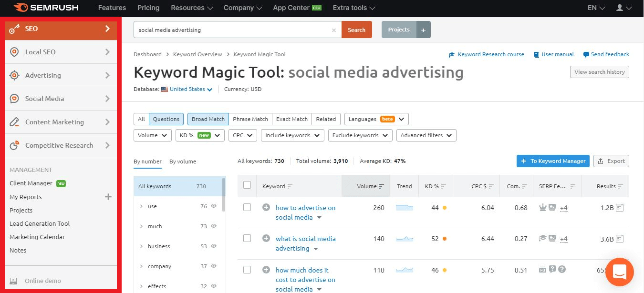Open the orange chat support bubble
The height and width of the screenshot is (293, 644).
pos(619,272)
